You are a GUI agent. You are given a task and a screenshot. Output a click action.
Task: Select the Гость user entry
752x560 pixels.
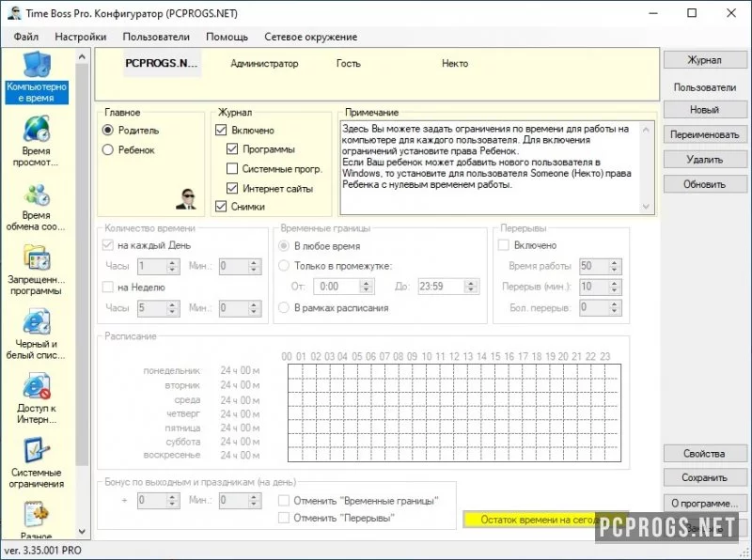pyautogui.click(x=348, y=63)
